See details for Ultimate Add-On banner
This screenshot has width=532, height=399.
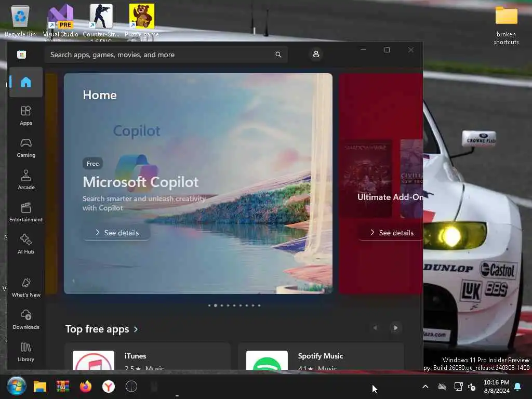click(x=392, y=233)
